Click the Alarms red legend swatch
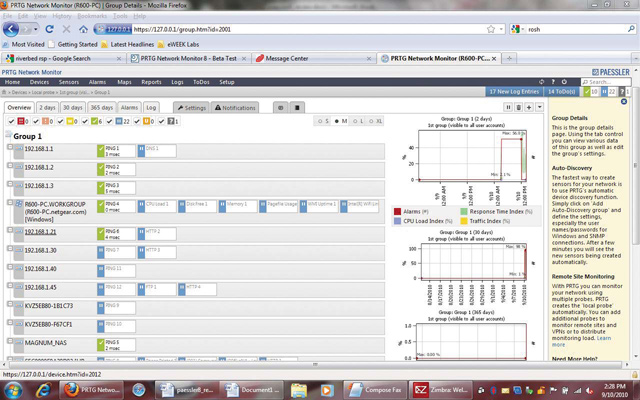The image size is (640, 400). click(397, 211)
